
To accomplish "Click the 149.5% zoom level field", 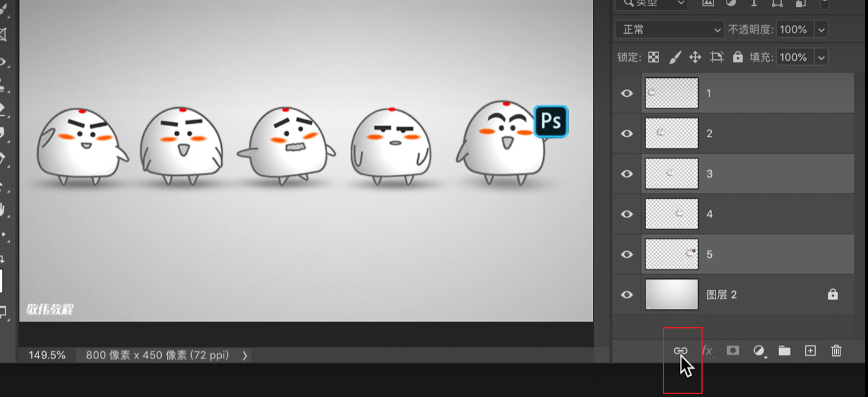I will point(47,355).
